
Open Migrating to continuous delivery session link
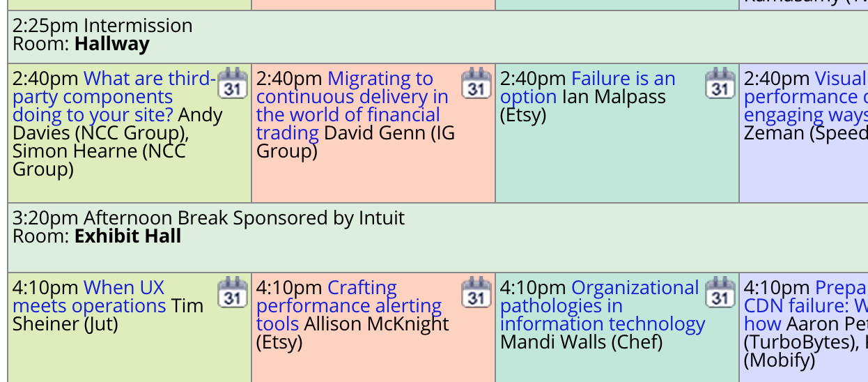[x=352, y=106]
